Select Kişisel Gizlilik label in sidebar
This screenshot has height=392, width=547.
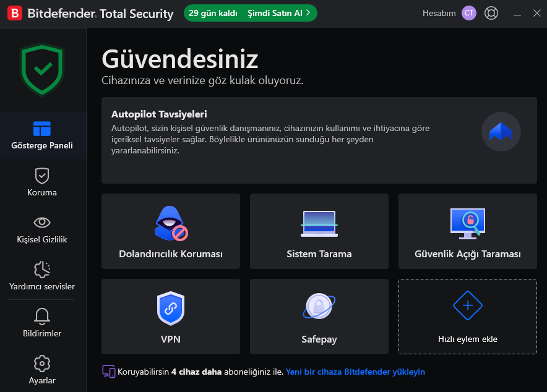42,239
